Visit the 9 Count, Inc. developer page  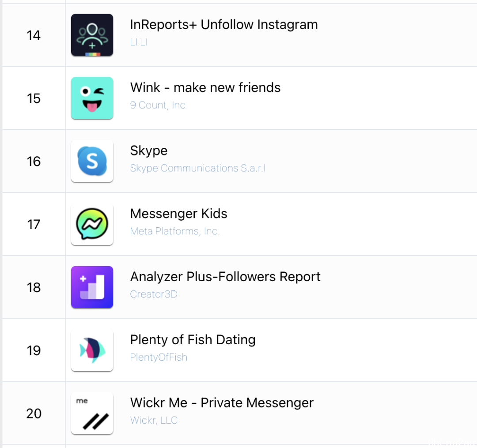pos(159,105)
